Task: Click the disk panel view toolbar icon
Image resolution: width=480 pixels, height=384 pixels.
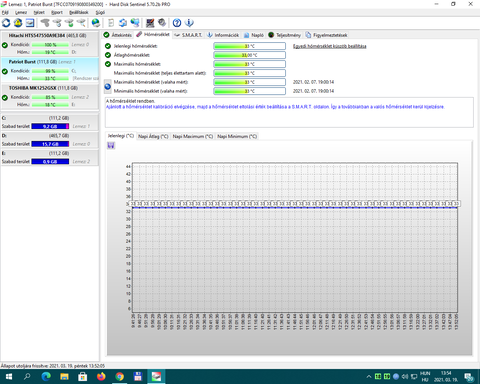Action: [30, 23]
